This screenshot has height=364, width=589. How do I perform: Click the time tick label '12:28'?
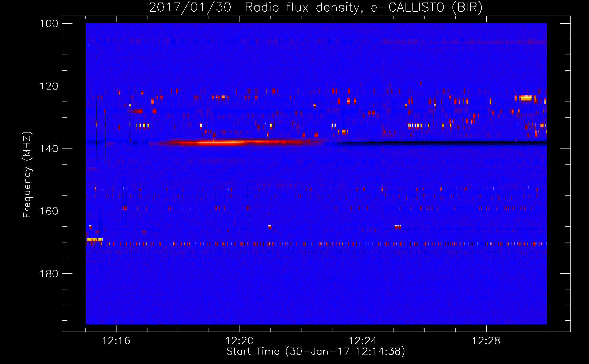pos(486,341)
